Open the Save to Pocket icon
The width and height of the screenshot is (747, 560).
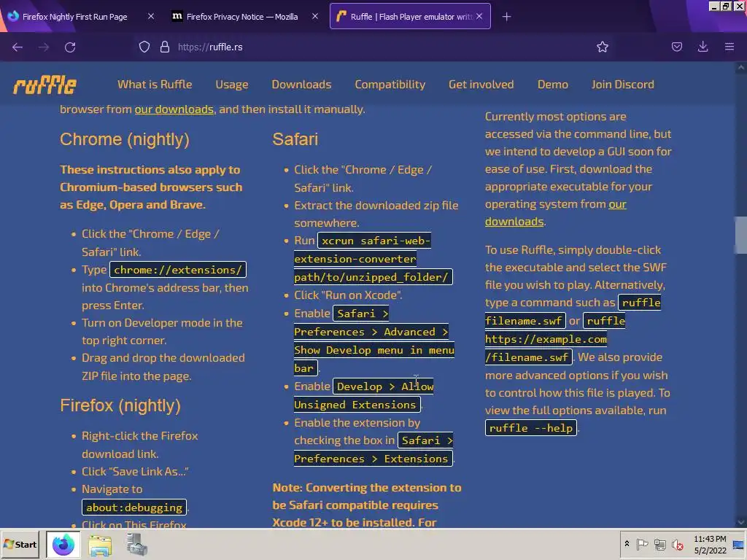(x=677, y=47)
